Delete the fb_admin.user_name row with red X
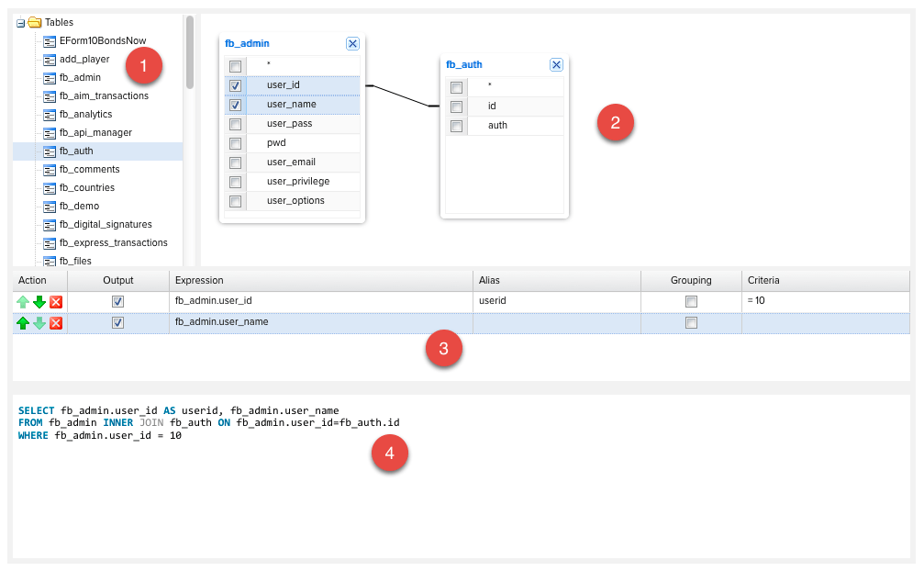This screenshot has width=924, height=571. pyautogui.click(x=55, y=322)
